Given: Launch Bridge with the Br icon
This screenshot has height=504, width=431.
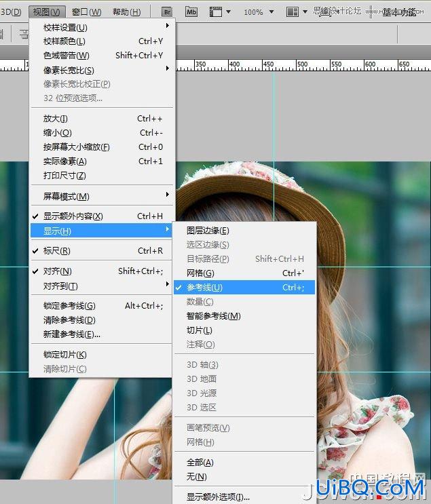Looking at the screenshot, I should tap(166, 12).
